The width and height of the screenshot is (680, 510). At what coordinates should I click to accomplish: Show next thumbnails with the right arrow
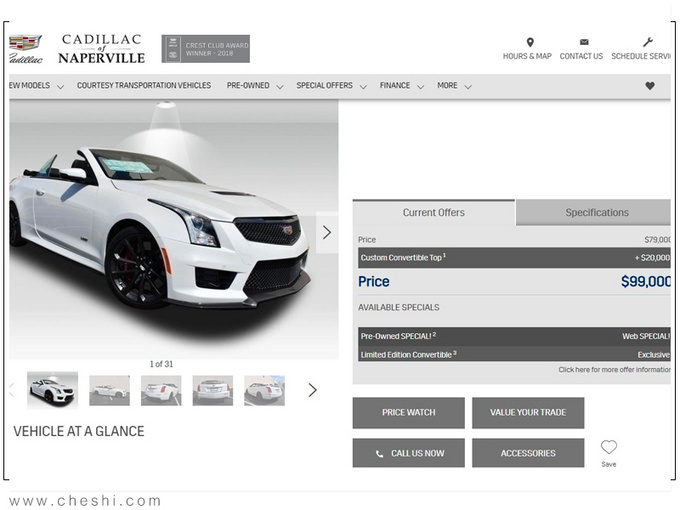click(312, 390)
